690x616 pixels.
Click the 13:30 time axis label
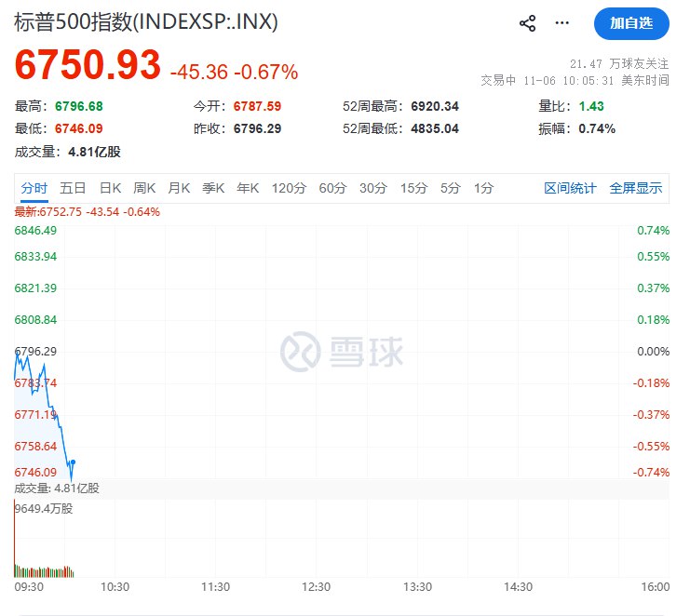point(417,587)
